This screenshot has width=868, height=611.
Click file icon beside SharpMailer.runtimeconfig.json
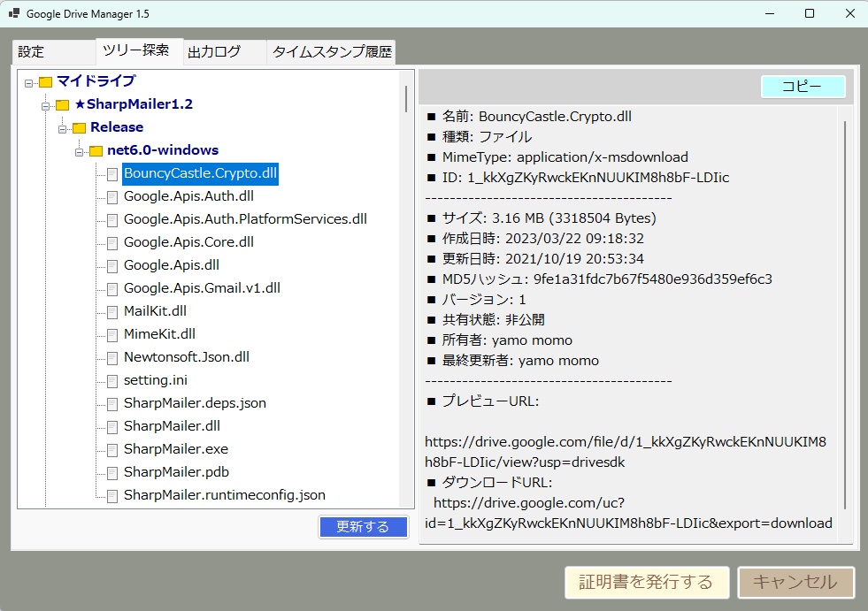click(111, 496)
